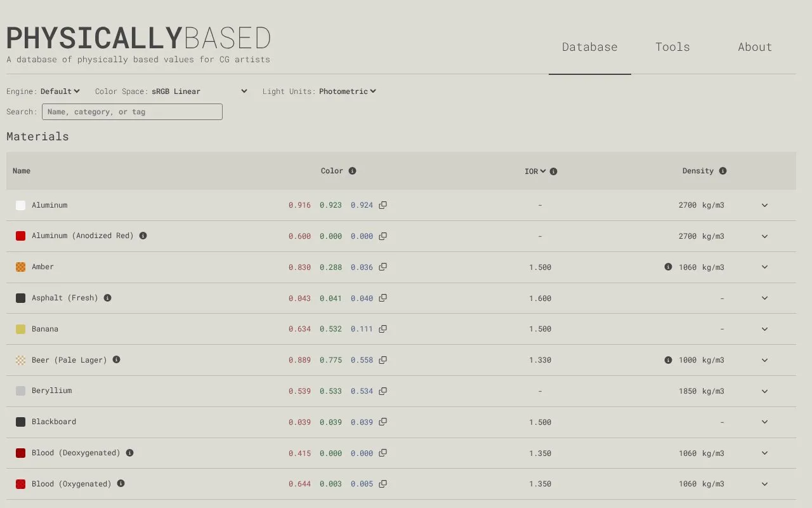This screenshot has width=812, height=508.
Task: Show Beer (Pale Lager) density info
Action: point(668,360)
